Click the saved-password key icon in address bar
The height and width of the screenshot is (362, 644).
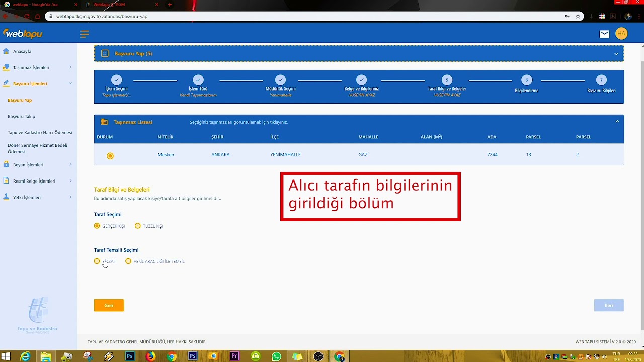567,16
